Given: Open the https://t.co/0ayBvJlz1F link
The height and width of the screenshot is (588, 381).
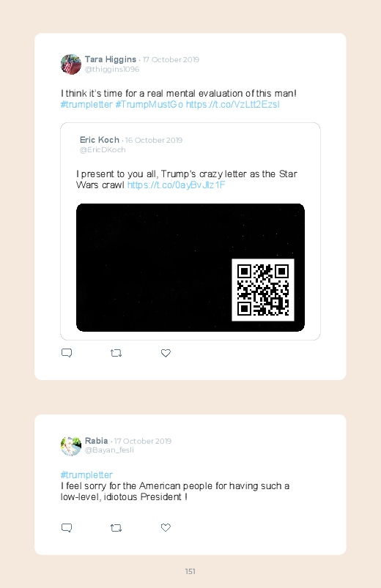Looking at the screenshot, I should point(176,185).
